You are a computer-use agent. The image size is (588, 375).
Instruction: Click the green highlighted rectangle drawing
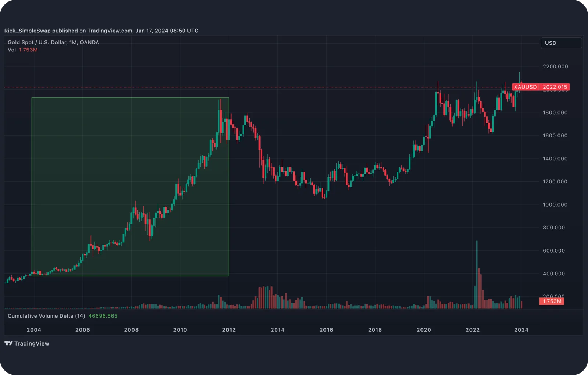(x=130, y=187)
